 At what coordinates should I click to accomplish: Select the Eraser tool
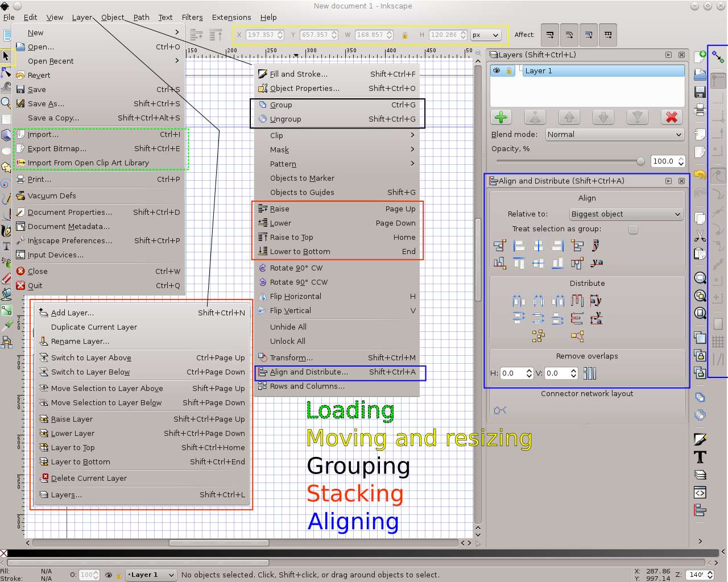pos(6,278)
